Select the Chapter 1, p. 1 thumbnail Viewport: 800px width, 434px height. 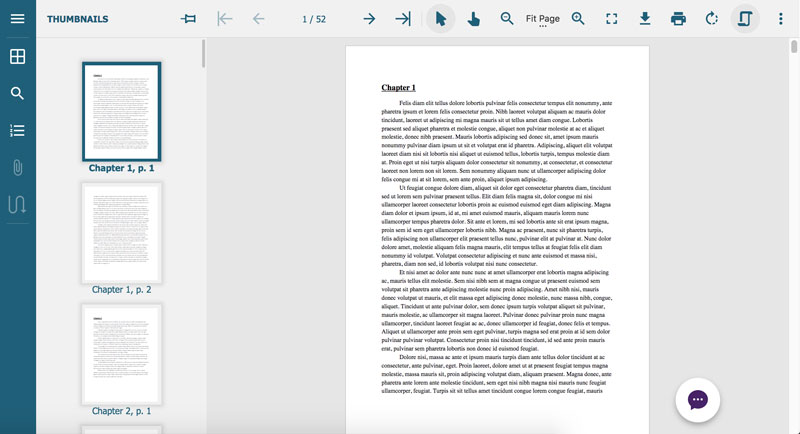[121, 111]
